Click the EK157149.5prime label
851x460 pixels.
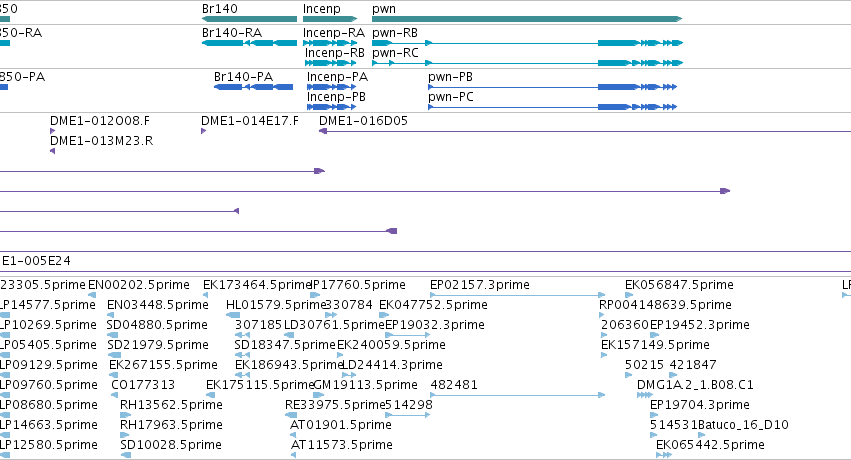pos(655,345)
